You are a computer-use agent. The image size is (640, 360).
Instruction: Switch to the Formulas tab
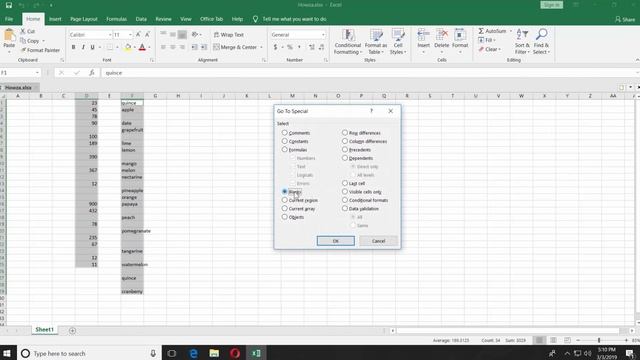tap(116, 19)
